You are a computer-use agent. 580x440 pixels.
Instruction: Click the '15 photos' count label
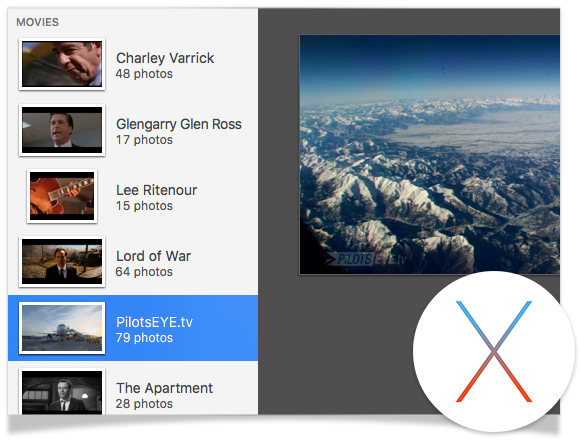click(144, 206)
